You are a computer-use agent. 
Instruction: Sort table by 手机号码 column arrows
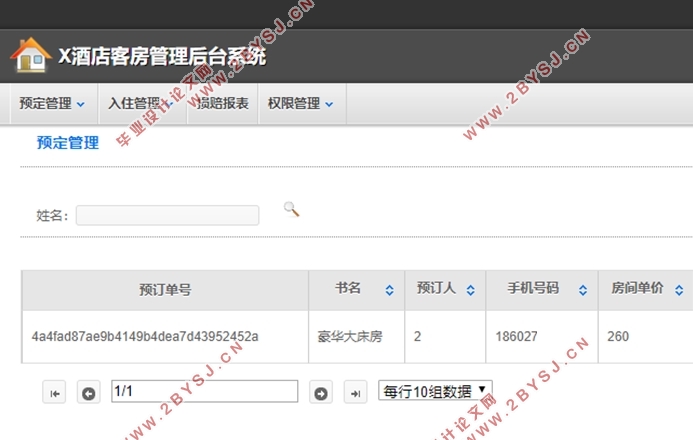[583, 290]
